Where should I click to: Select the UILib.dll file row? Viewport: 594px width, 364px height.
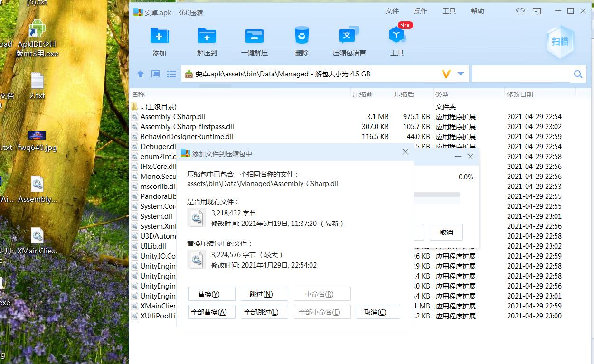(x=153, y=246)
